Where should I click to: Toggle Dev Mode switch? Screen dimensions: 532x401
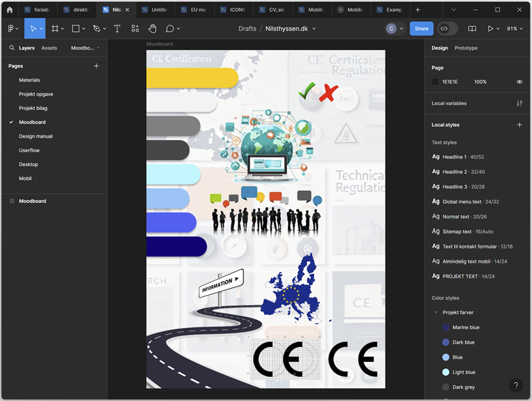pos(447,28)
